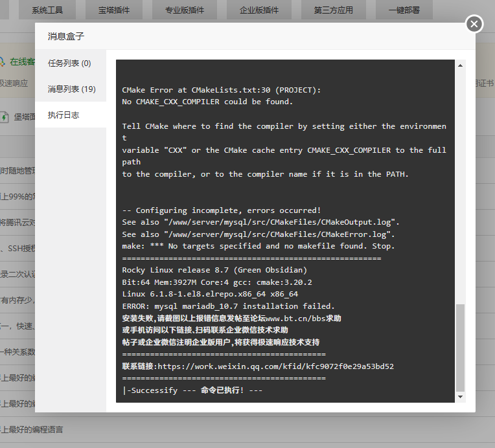Click the 在线客 service icon in background
This screenshot has width=495, height=448.
click(2, 62)
